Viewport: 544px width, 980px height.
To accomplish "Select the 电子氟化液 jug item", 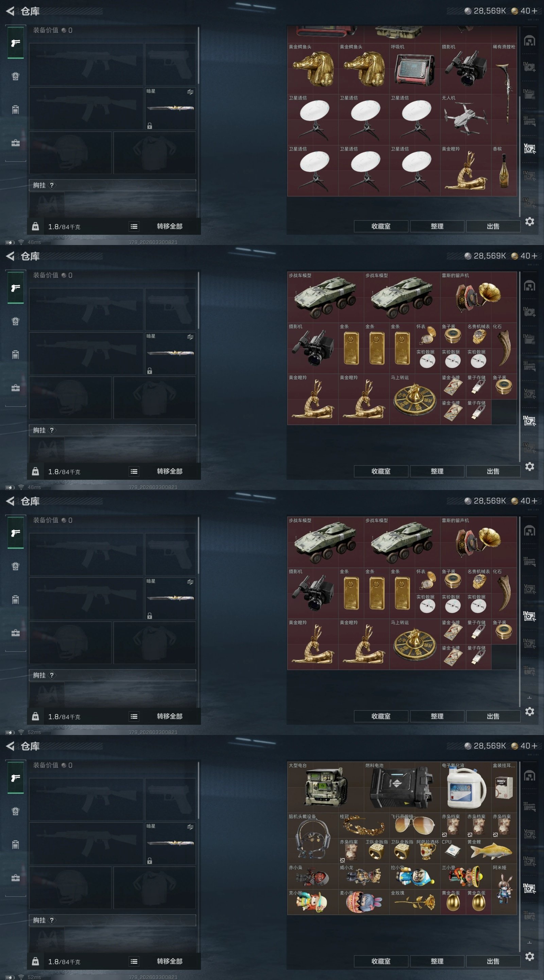I will (x=466, y=787).
